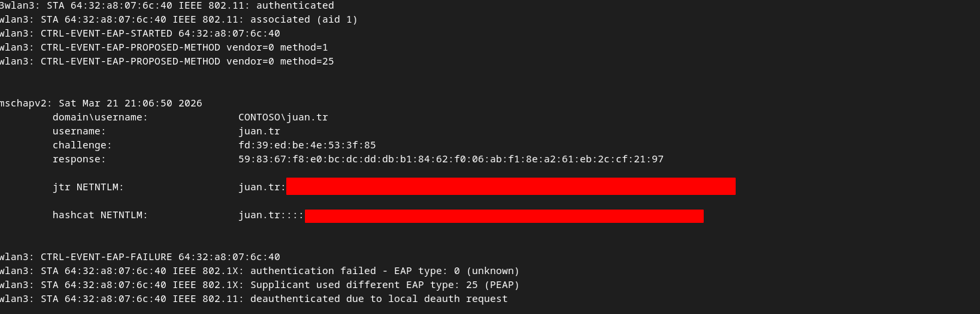980x314 pixels.
Task: Click the CTRL-EVENT-EAP-FAILURE log line
Action: coord(140,257)
